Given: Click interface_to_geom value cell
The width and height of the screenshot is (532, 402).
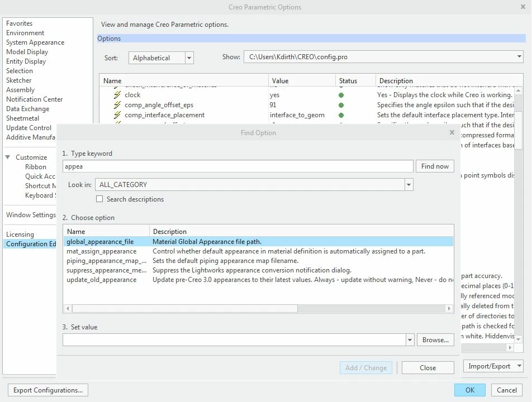Looking at the screenshot, I should point(297,115).
